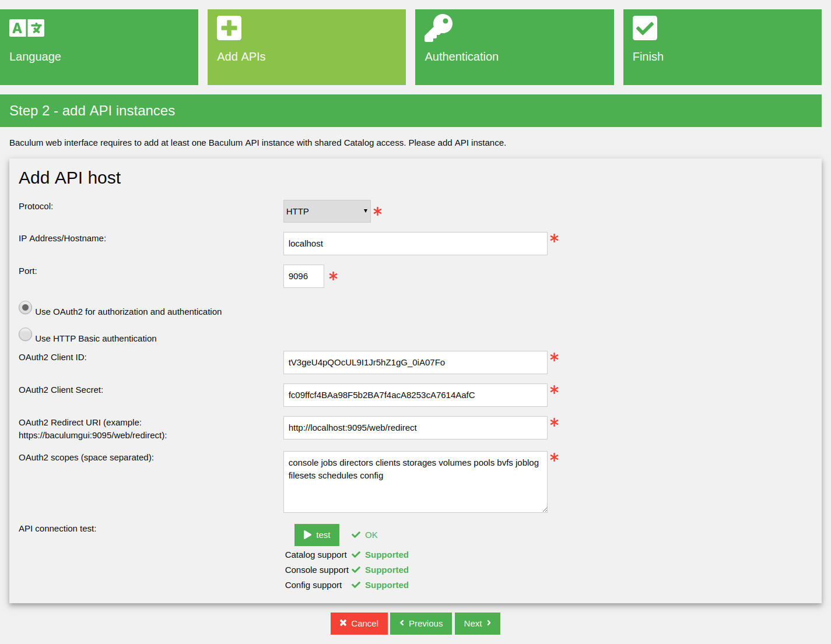Open the Protocol HTTP dropdown

[327, 211]
